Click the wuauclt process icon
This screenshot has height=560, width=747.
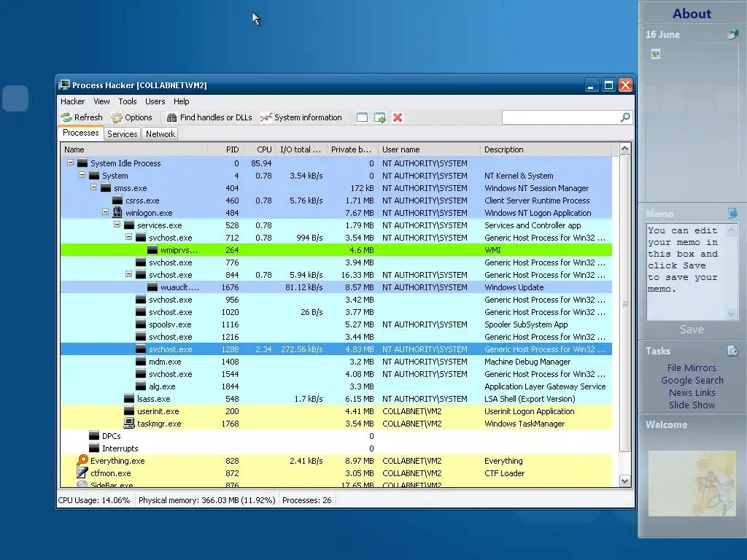click(152, 287)
